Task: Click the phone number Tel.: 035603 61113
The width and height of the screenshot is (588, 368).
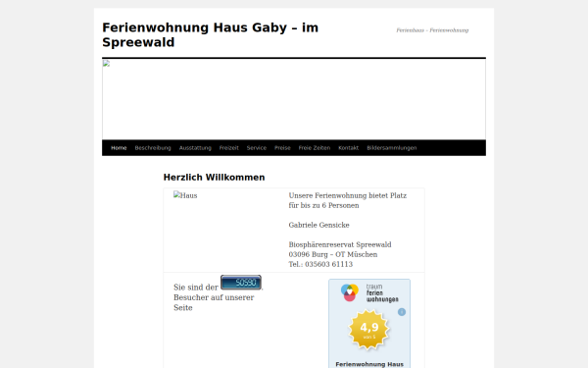Action: [320, 264]
